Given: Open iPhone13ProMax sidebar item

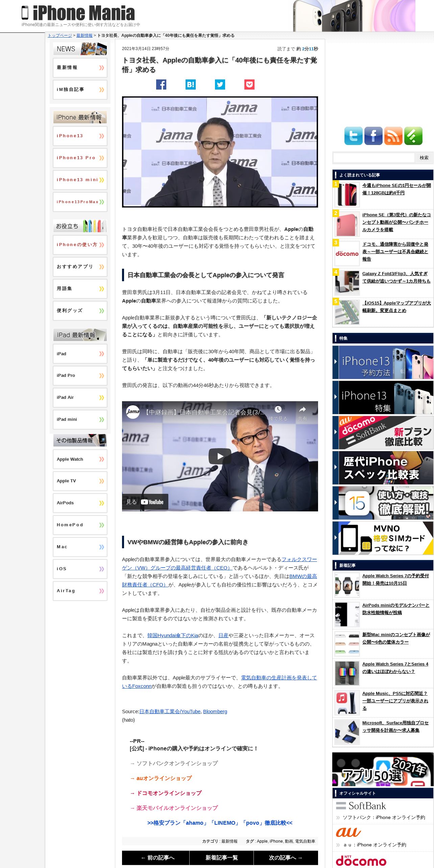Looking at the screenshot, I should (80, 202).
